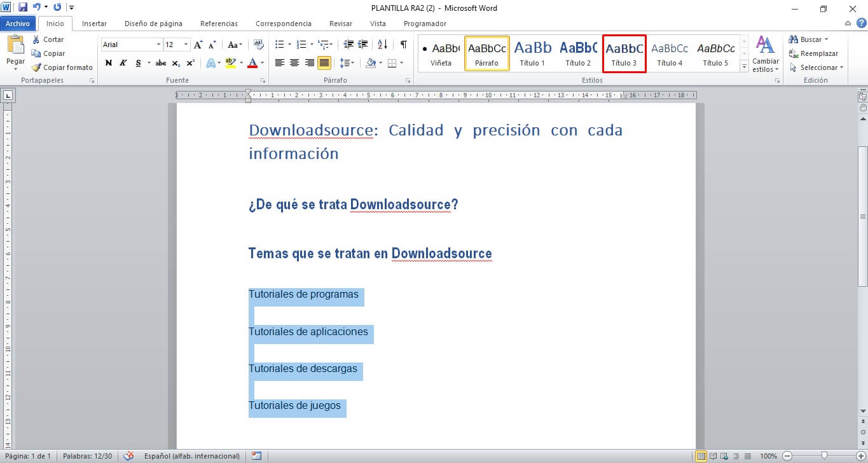Screen dimensions: 868x463
Task: Click the spelling check icon in status bar
Action: 129,456
